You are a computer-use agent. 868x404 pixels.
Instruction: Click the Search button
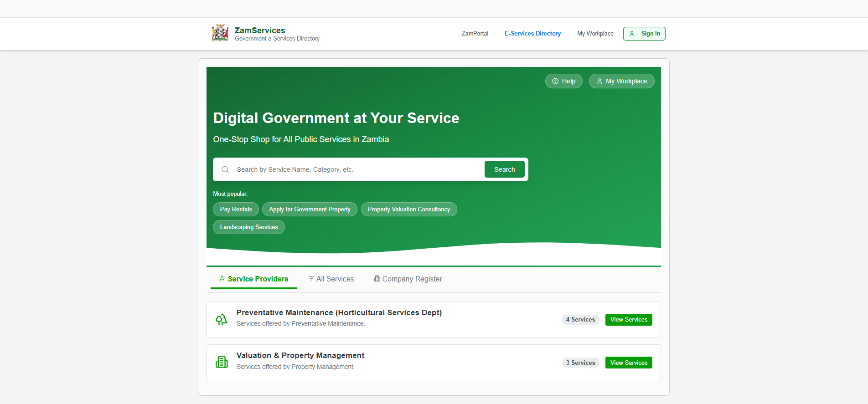504,169
